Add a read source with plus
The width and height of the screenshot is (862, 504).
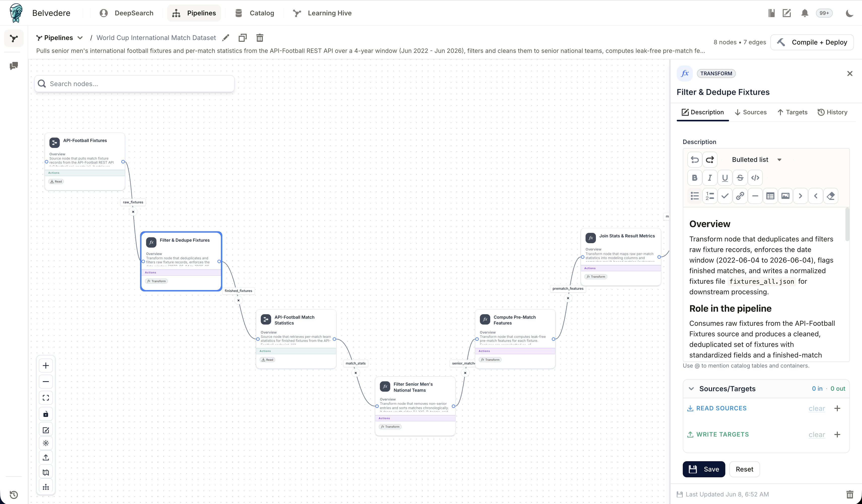(x=837, y=408)
